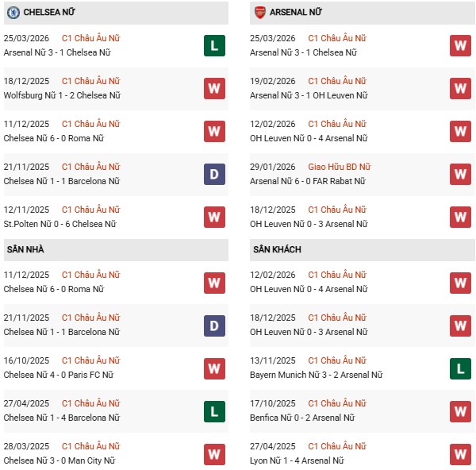Click W badge for Lyon Nữ 1-4 Arsenal
The image size is (476, 470).
[461, 453]
